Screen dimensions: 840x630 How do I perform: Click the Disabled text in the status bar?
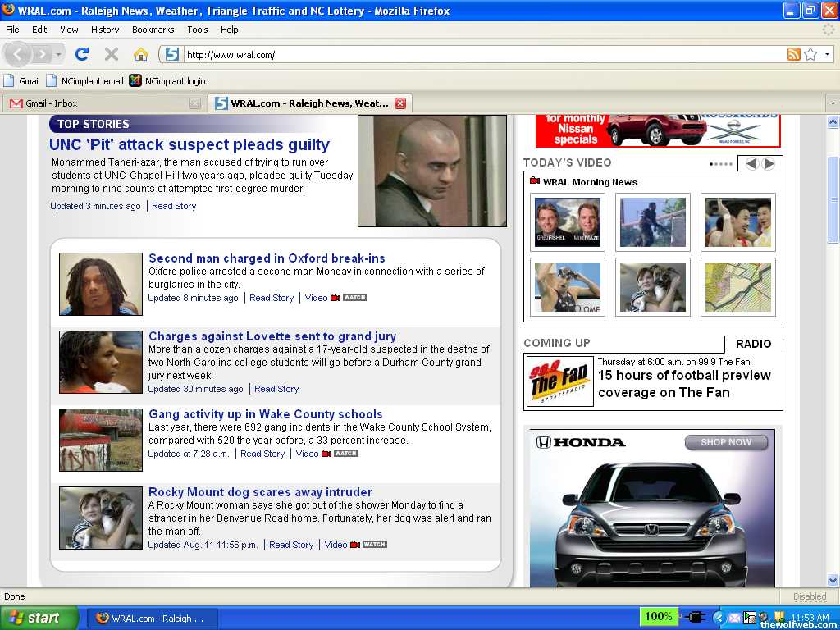click(810, 597)
